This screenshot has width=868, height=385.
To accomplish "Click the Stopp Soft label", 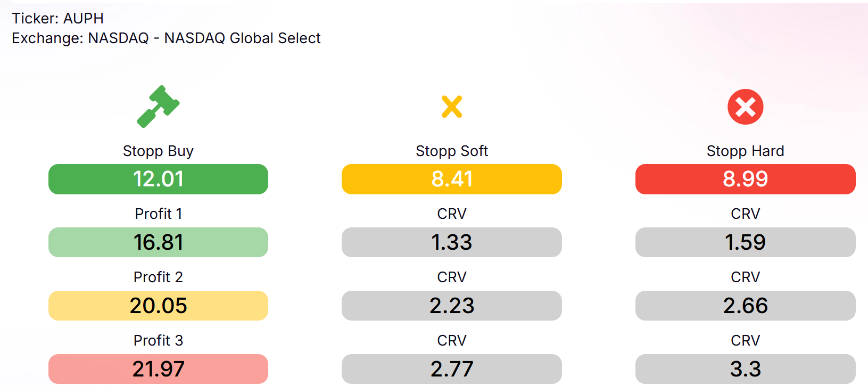I will point(452,151).
